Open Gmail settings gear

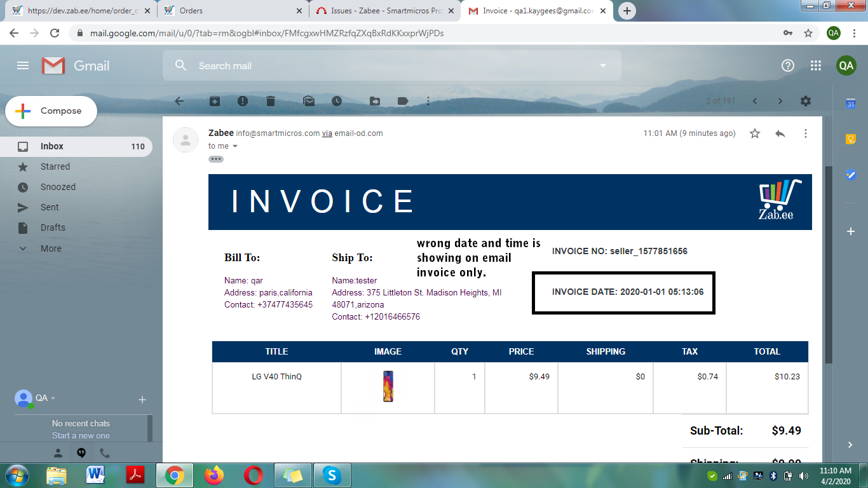pos(806,101)
